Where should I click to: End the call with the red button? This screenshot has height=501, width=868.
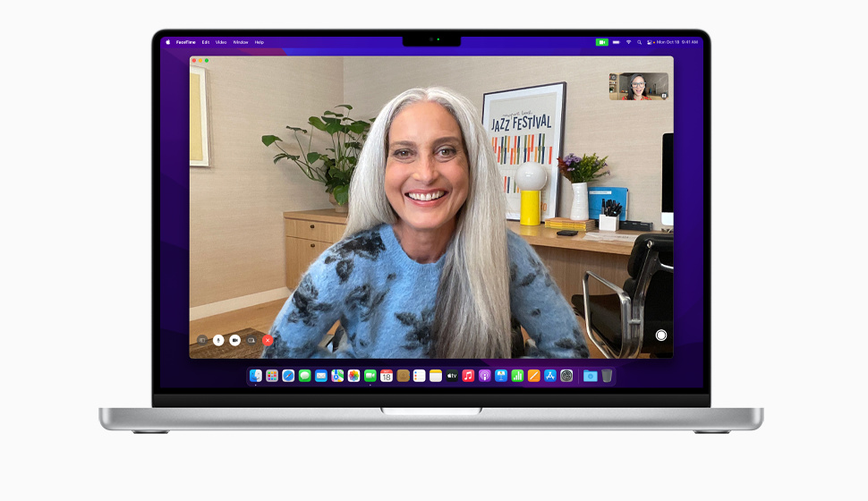pyautogui.click(x=268, y=340)
